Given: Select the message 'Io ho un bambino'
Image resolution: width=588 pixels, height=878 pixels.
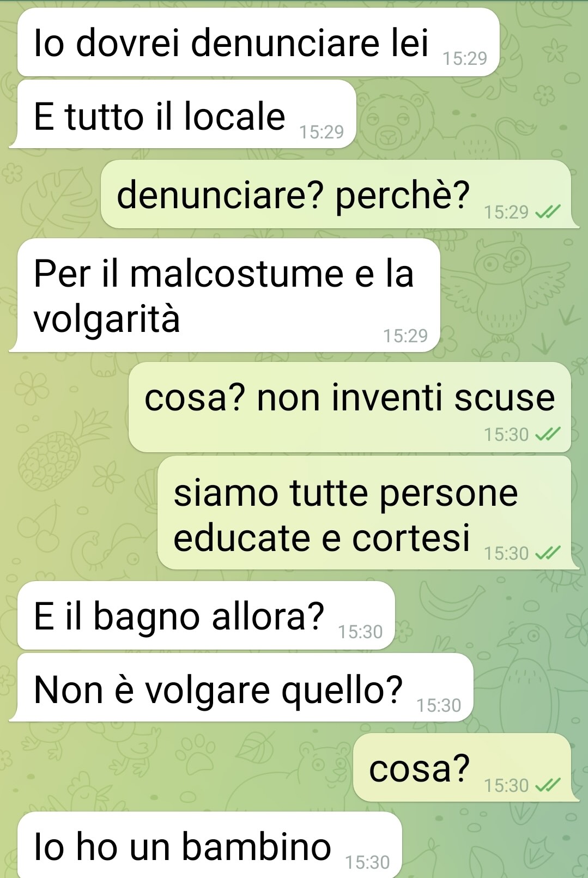Looking at the screenshot, I should click(x=210, y=845).
